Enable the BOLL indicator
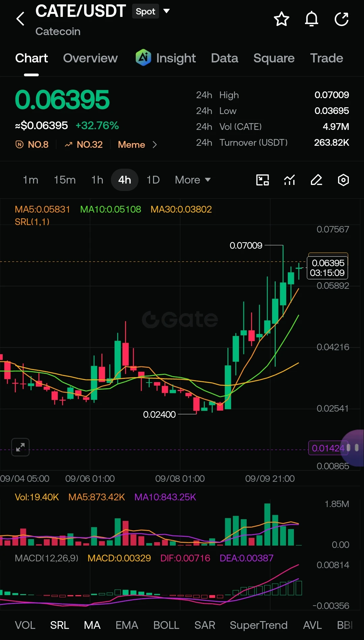Viewport: 364px width, 640px height. 166,625
